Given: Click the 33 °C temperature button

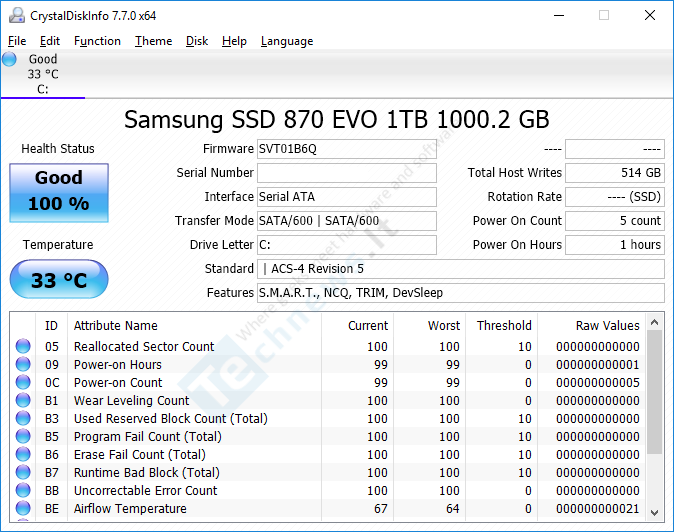Looking at the screenshot, I should (59, 279).
